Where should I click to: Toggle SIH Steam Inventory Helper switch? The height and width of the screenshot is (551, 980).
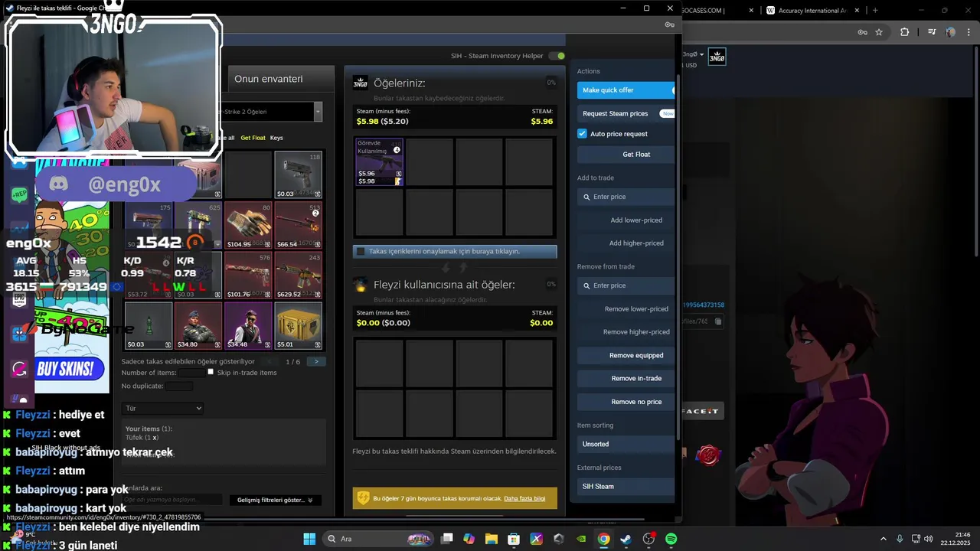pos(557,56)
